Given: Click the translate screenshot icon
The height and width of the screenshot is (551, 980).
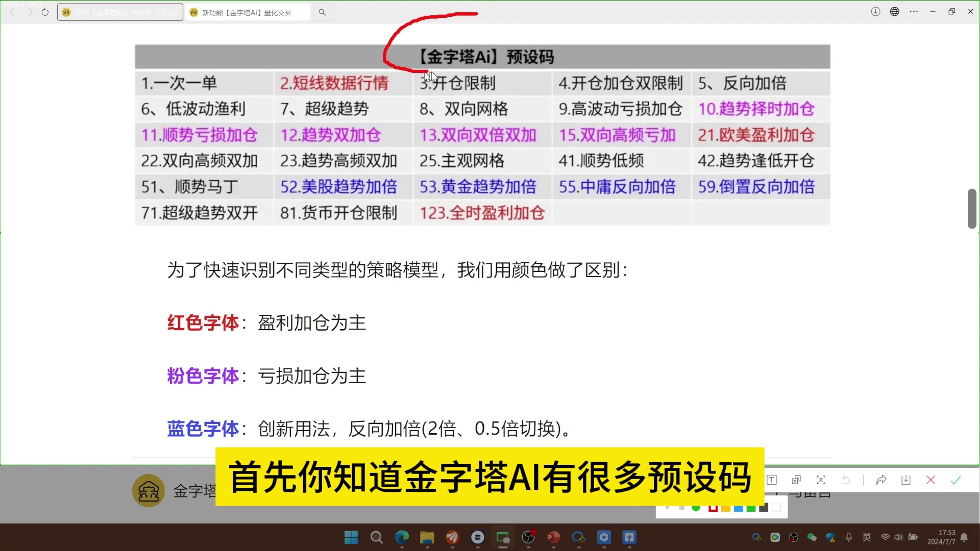Looking at the screenshot, I should click(796, 480).
